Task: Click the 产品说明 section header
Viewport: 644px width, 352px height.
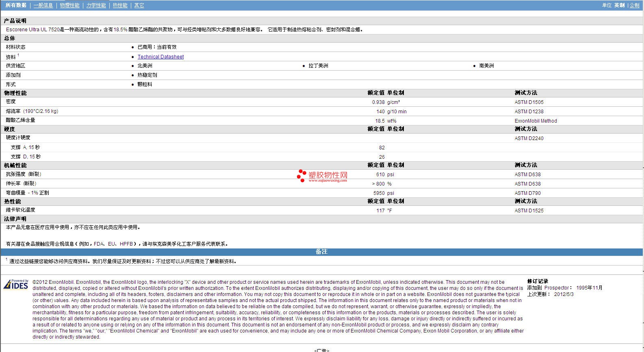Action: tap(15, 21)
